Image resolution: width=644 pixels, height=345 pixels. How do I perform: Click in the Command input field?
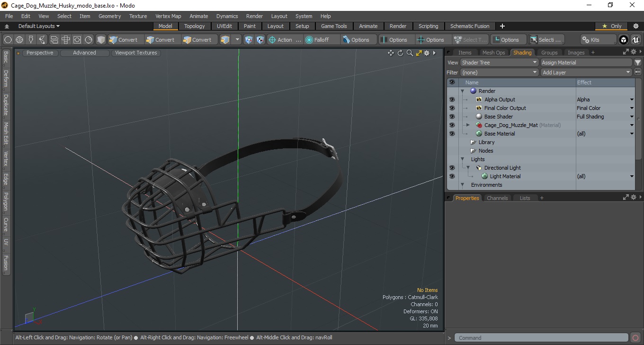542,338
